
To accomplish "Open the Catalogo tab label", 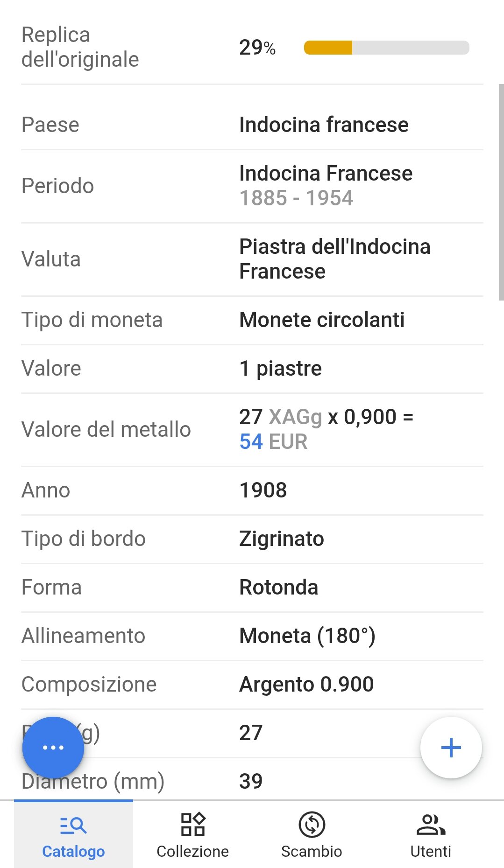I will click(x=73, y=852).
